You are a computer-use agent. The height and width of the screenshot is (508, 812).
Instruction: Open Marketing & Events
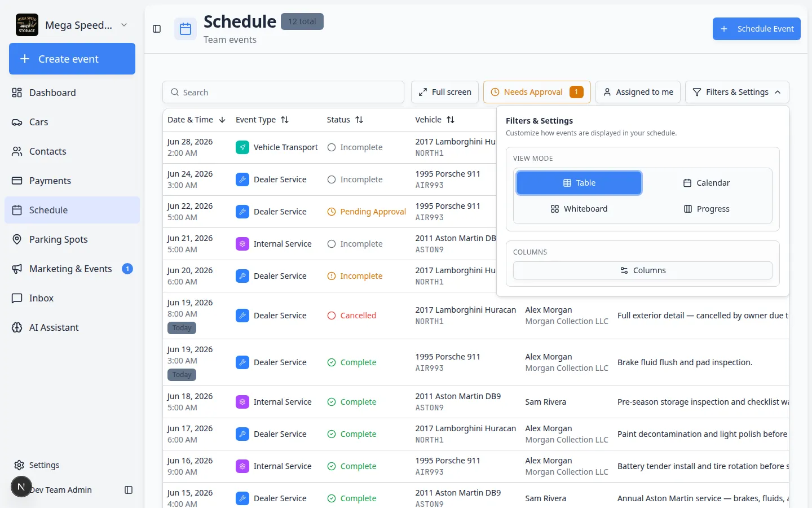(72, 269)
